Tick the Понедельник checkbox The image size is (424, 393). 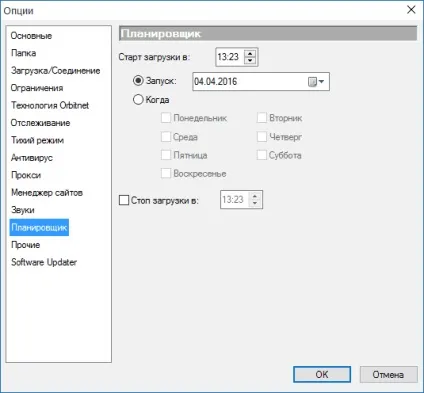click(x=166, y=118)
